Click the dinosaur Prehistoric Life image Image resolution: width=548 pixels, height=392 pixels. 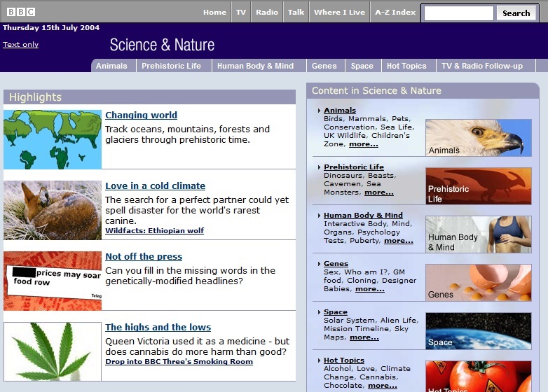pos(478,186)
